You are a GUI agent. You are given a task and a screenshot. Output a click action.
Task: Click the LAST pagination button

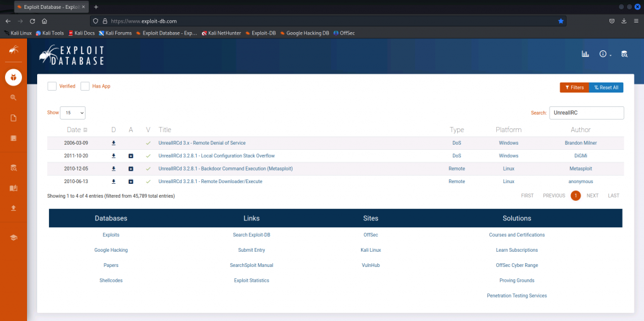point(614,196)
